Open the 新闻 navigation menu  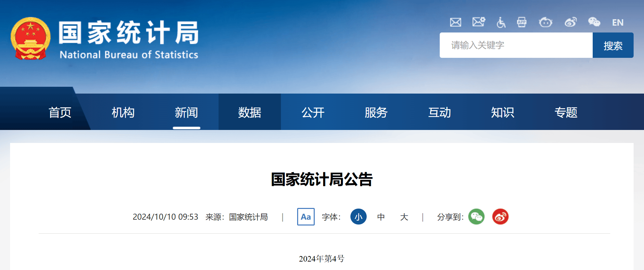[x=186, y=112]
